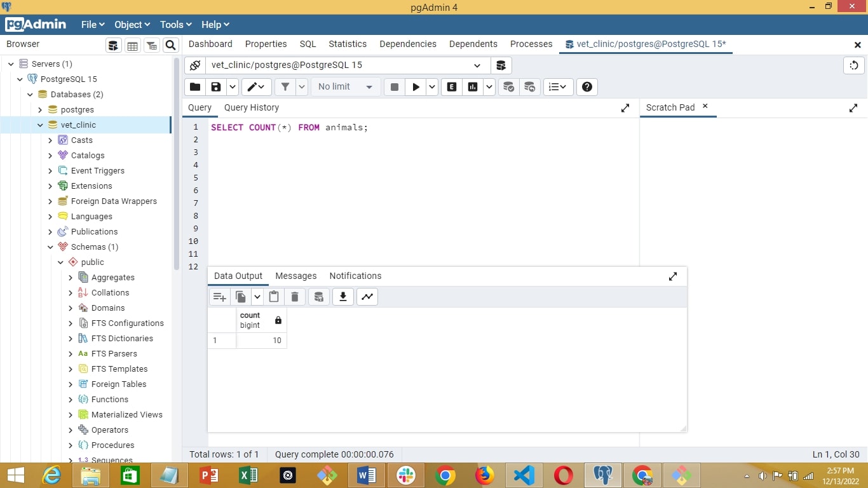Stop the running query with square icon
This screenshot has height=488, width=868.
click(x=394, y=87)
